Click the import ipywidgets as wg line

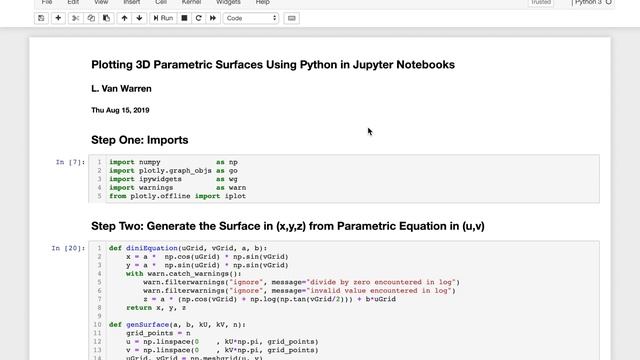[x=173, y=179]
